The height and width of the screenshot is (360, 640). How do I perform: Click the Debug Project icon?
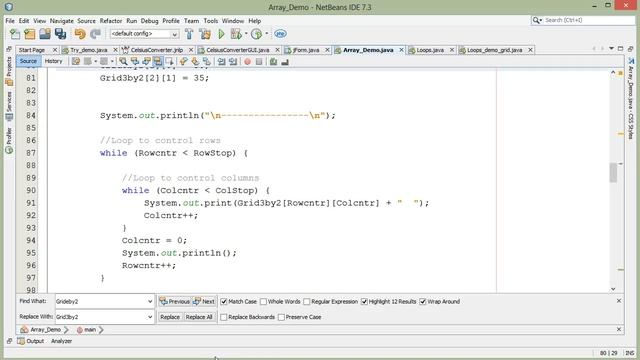pos(236,34)
